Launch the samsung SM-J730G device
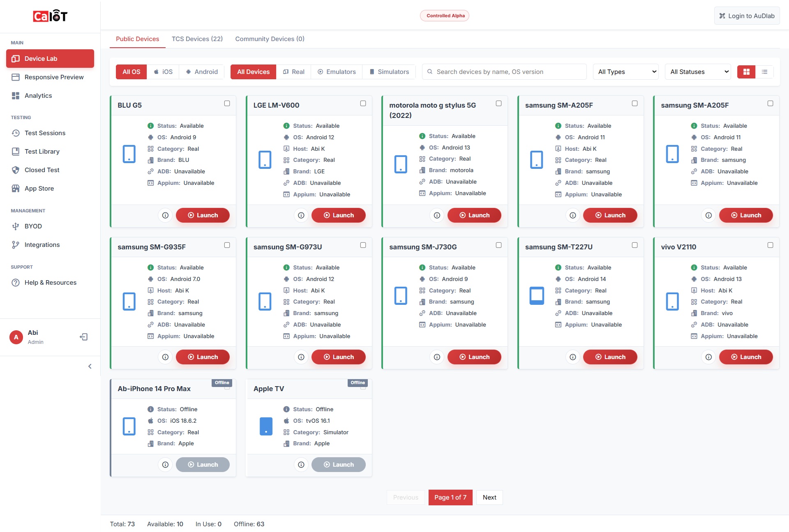Screen dimensions: 789x532 (x=474, y=357)
